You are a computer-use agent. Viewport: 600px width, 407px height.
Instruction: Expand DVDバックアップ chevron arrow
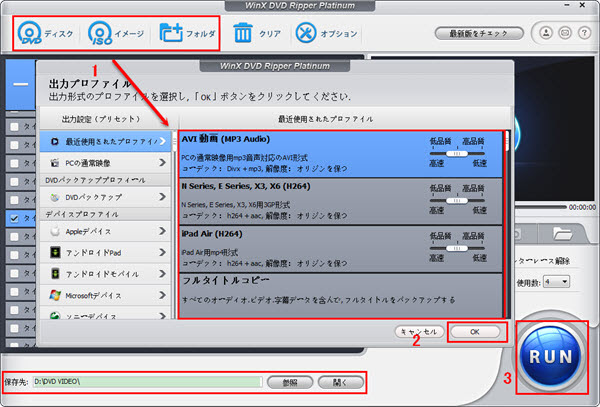[x=162, y=197]
